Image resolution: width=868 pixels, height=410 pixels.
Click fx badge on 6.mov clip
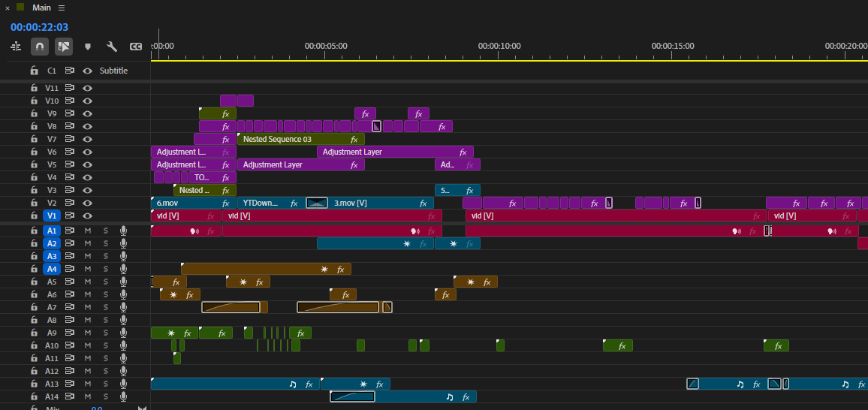click(x=226, y=203)
